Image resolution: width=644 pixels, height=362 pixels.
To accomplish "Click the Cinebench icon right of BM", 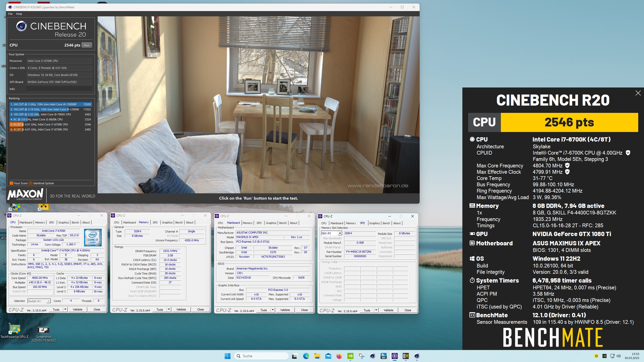I will coord(417,356).
